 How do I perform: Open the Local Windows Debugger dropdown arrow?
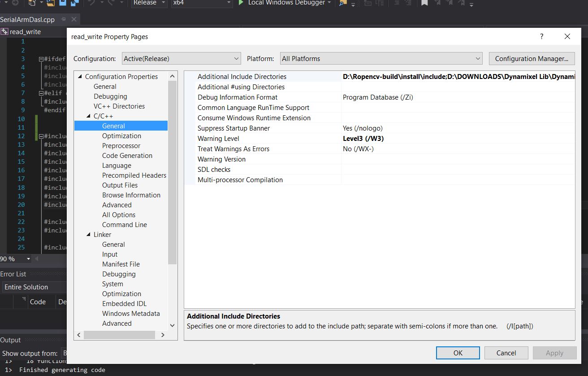(330, 3)
